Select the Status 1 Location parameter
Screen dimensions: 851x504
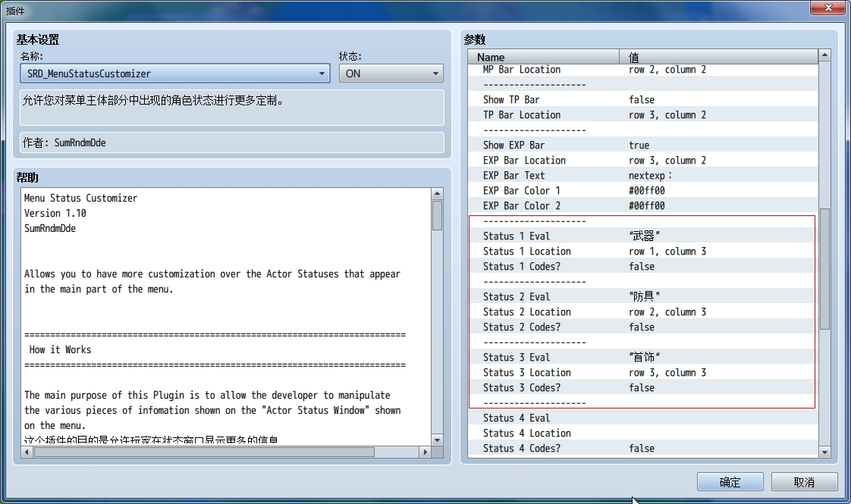point(643,251)
